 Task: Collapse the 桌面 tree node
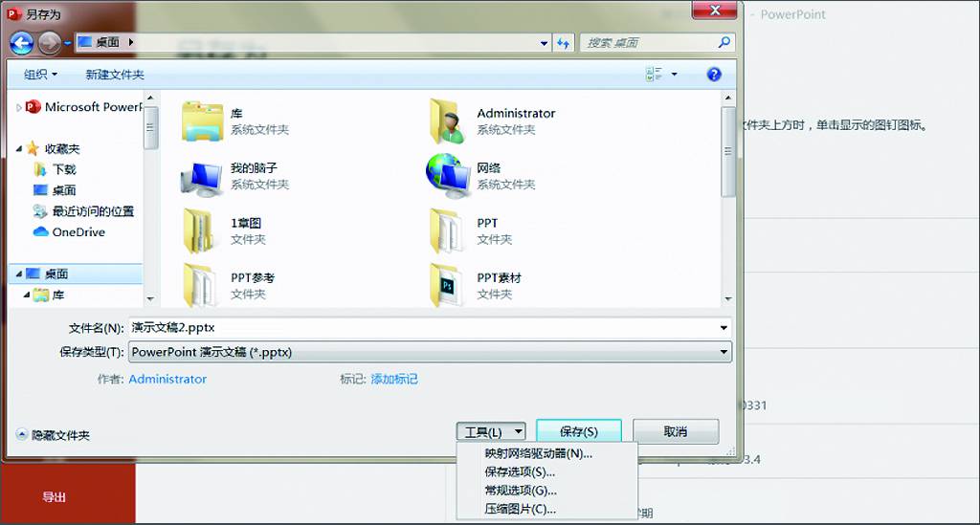[19, 273]
